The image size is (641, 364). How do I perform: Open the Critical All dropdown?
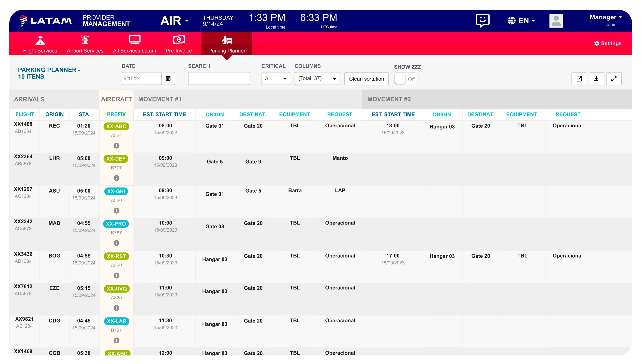click(x=275, y=79)
